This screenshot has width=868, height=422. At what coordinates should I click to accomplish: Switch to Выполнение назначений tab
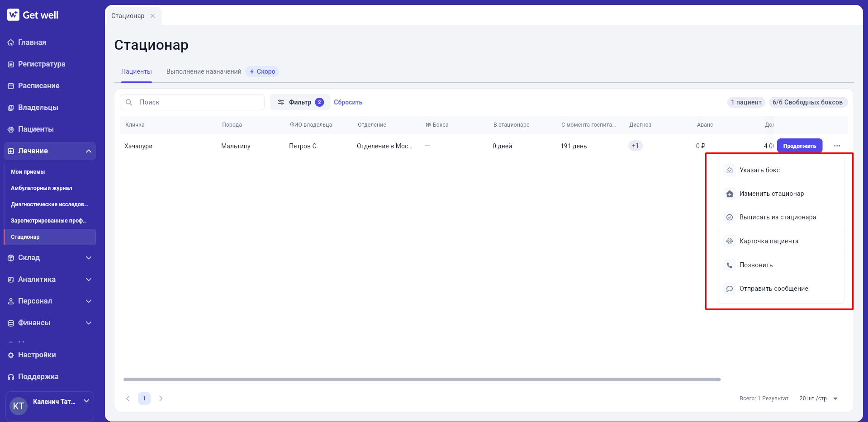pyautogui.click(x=204, y=71)
